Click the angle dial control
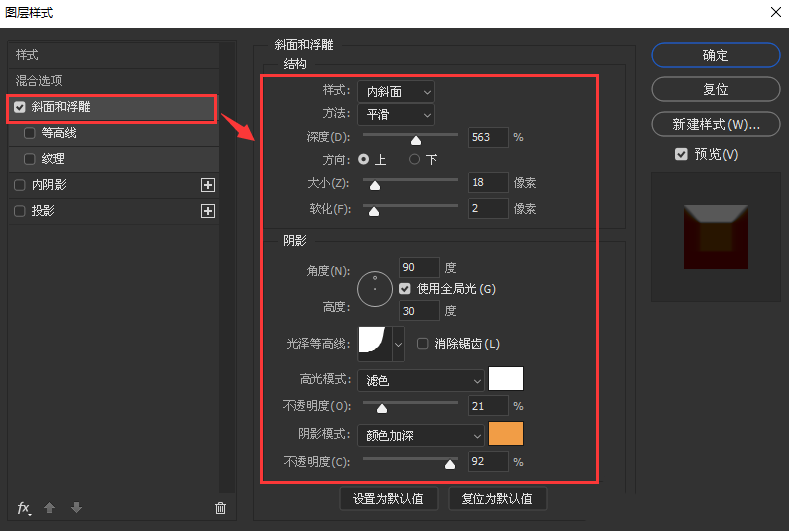789x531 pixels. tap(375, 289)
